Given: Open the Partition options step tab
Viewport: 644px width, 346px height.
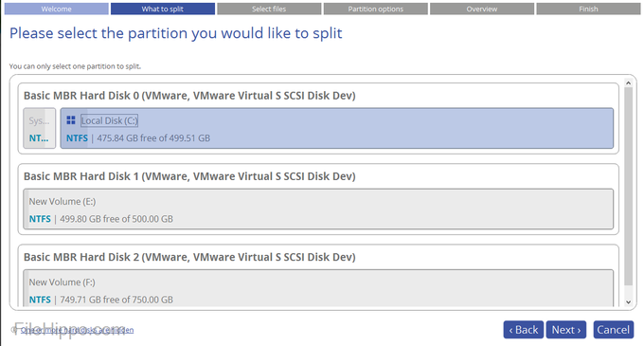Looking at the screenshot, I should click(375, 9).
